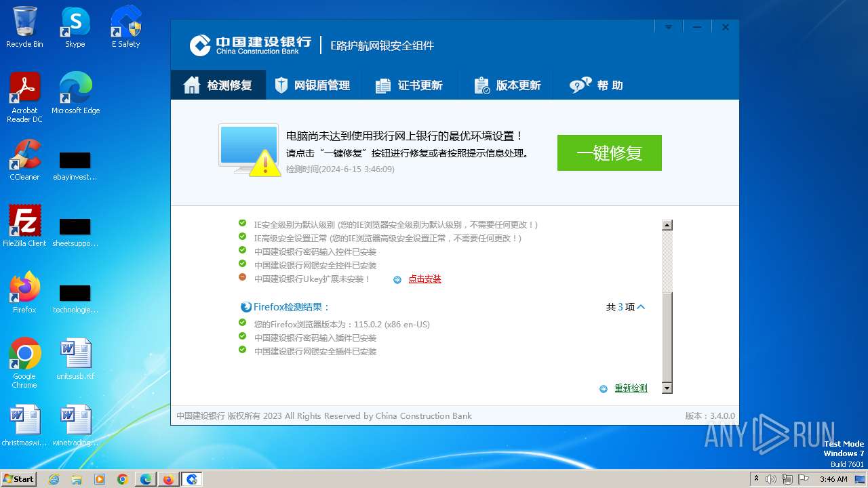Viewport: 868px width, 488px height.
Task: Click the arrow icon beside 点击安装
Action: click(397, 279)
